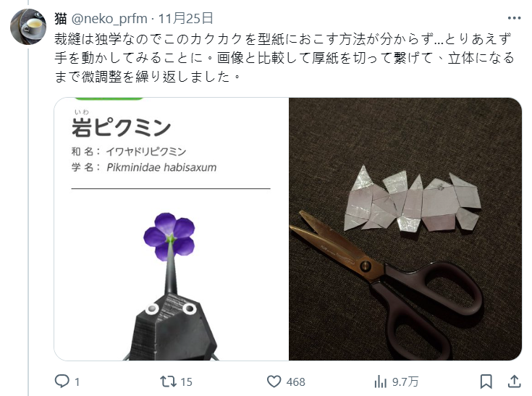Click the view count 9.7万
532x396 pixels.
[405, 382]
